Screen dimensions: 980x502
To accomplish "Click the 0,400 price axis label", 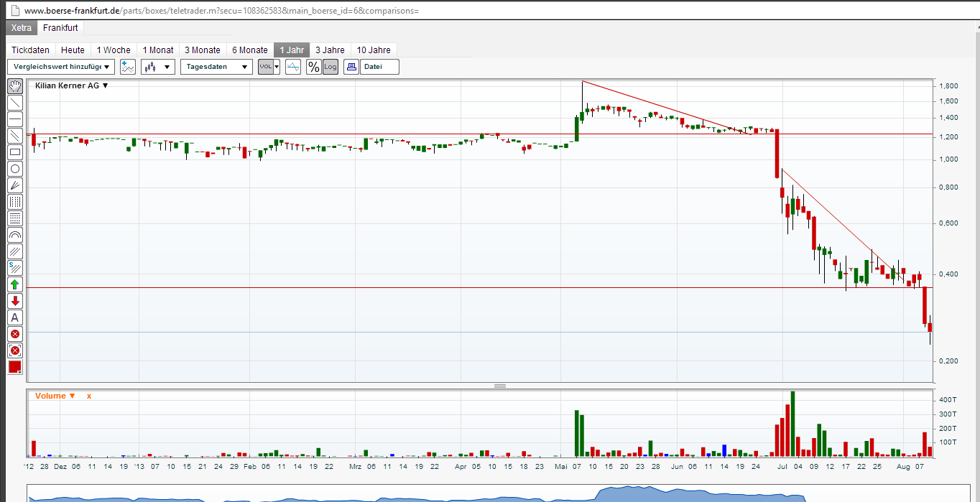I will (948, 274).
